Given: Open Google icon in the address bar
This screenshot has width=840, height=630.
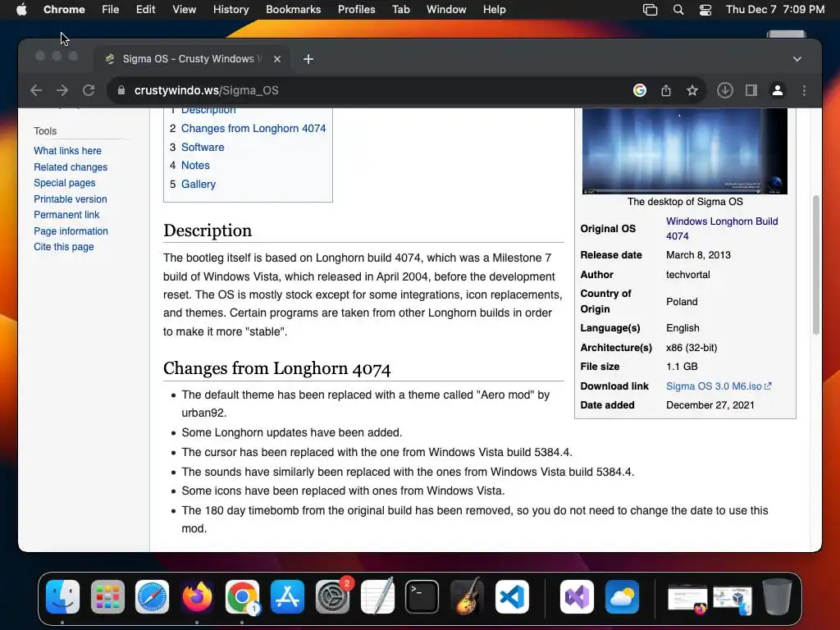Looking at the screenshot, I should [640, 90].
